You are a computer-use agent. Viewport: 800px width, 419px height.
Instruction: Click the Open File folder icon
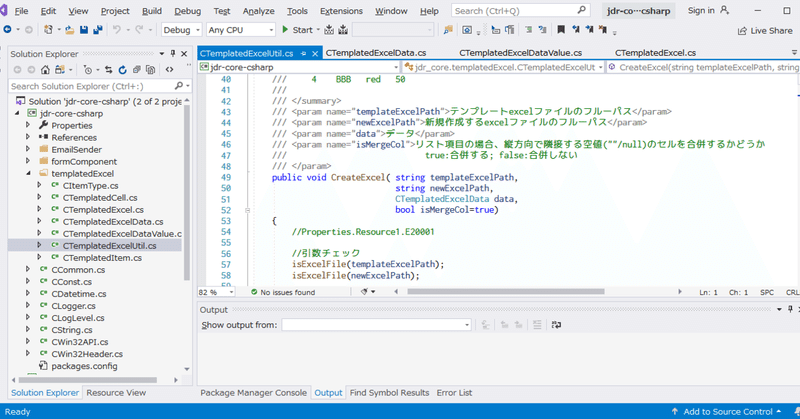pos(70,30)
